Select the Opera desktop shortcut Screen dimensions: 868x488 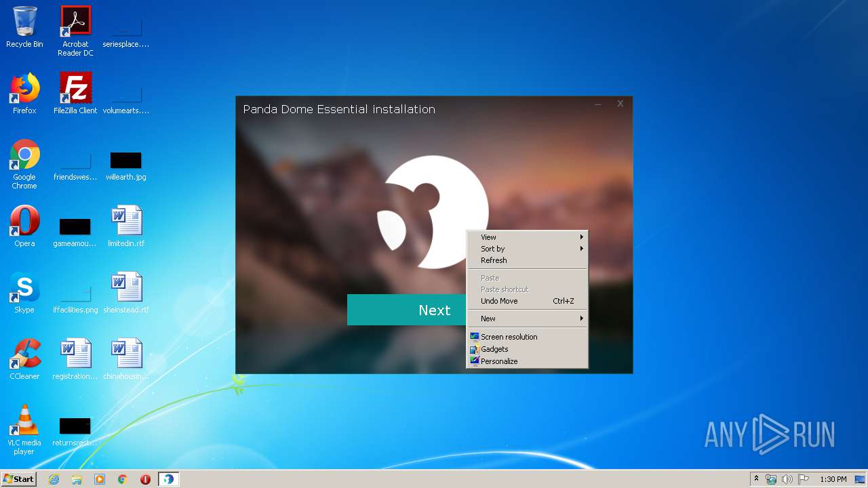[24, 226]
